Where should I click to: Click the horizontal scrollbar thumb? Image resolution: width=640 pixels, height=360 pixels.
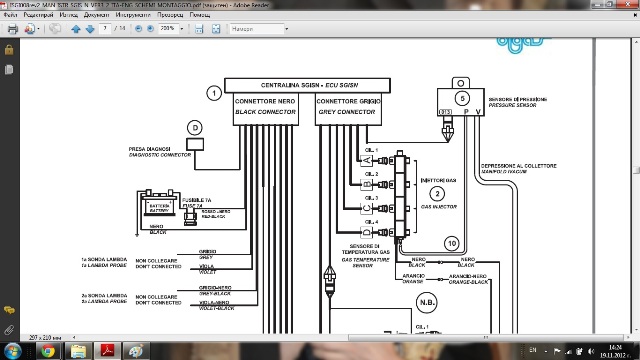(x=486, y=338)
